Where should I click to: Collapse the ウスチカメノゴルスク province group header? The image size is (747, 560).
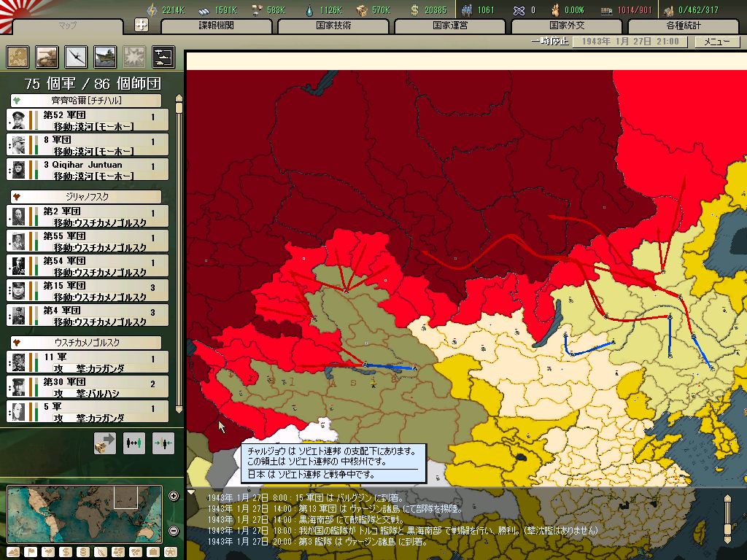click(x=86, y=343)
